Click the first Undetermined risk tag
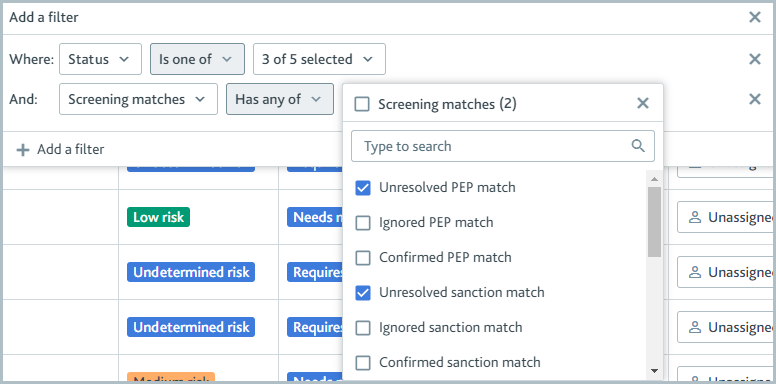The height and width of the screenshot is (384, 776). click(191, 272)
